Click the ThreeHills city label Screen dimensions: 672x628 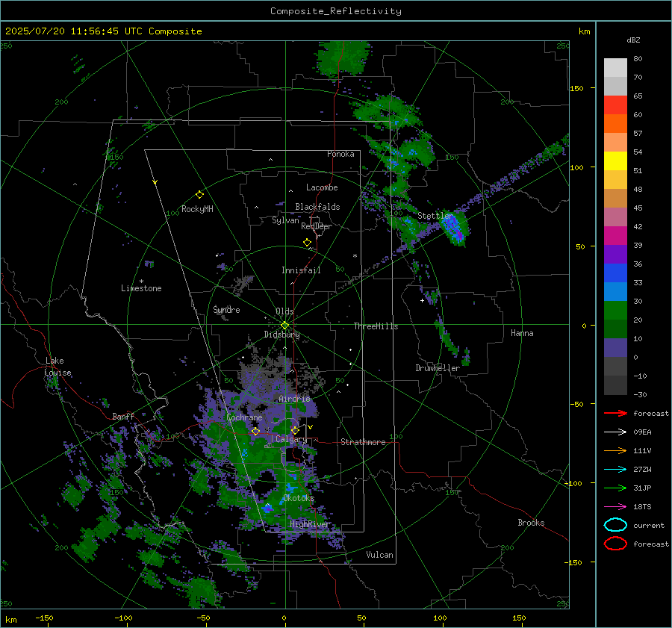(x=376, y=326)
